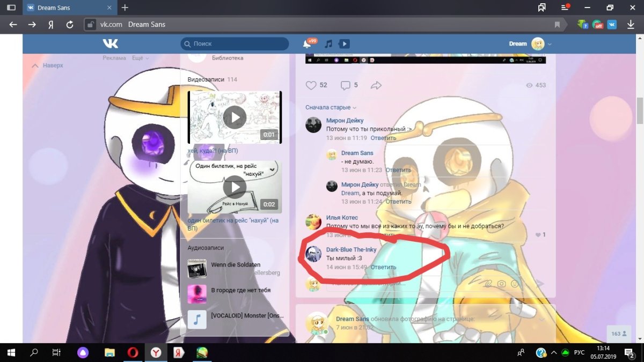
Task: Open browser downloads arrow icon
Action: (631, 24)
